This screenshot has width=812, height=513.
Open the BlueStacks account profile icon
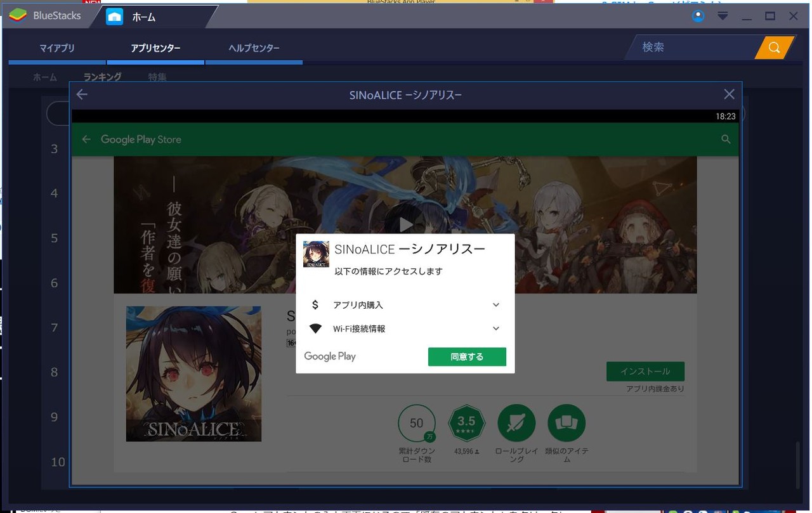(x=698, y=16)
